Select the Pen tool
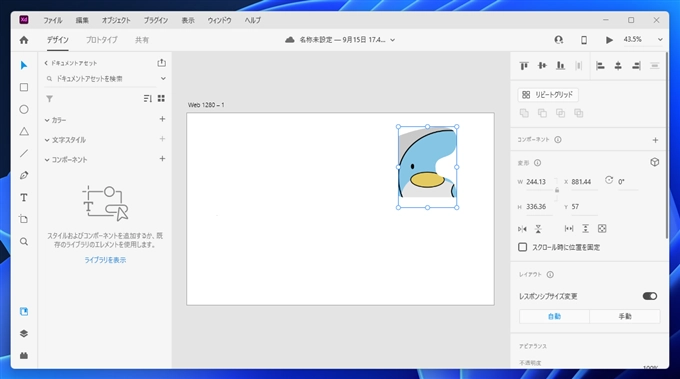Screen dimensions: 680x379 [x=24, y=175]
